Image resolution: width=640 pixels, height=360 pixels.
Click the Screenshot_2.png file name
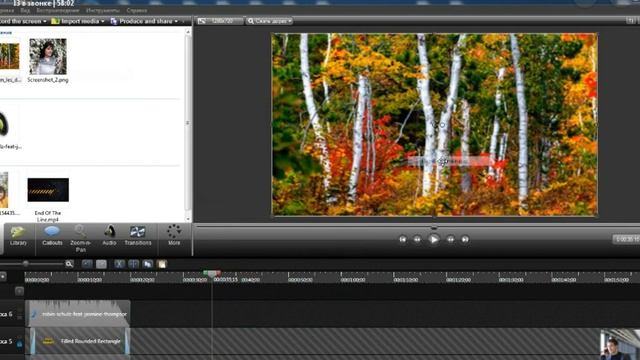tap(48, 80)
